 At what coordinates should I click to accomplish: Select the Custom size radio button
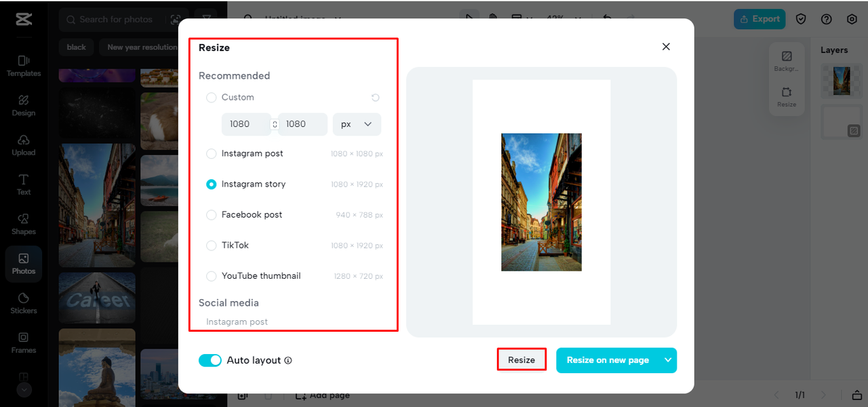click(x=212, y=98)
